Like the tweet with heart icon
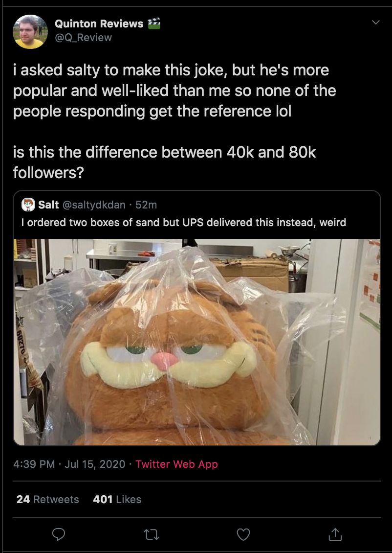 click(243, 534)
